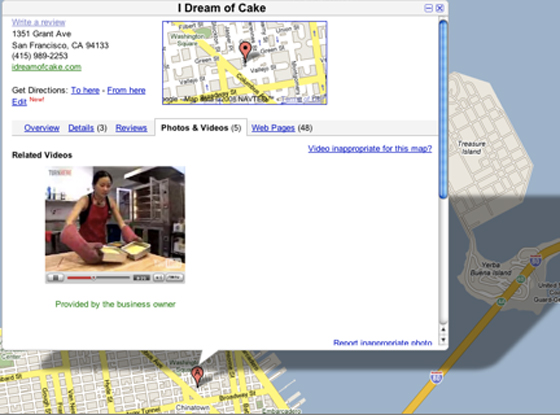The width and height of the screenshot is (560, 415).
Task: Click the scrollbar up arrow in info window
Action: pos(443,330)
